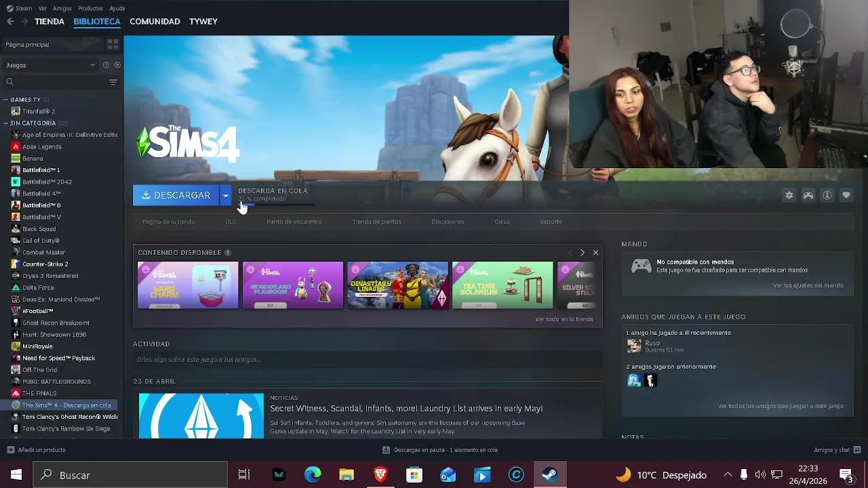
Task: Add Sims 4 to favorites heart
Action: (x=846, y=195)
